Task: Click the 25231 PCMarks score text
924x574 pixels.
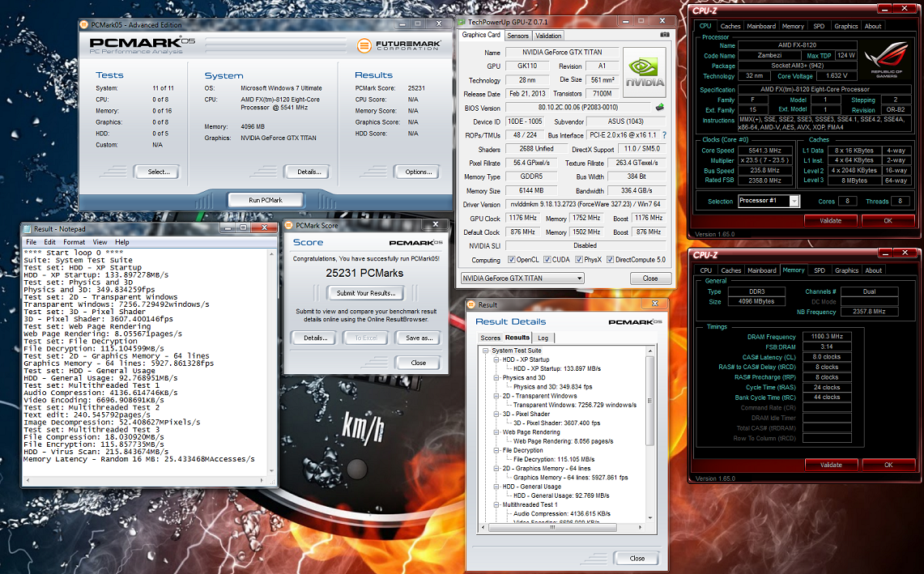Action: [364, 273]
